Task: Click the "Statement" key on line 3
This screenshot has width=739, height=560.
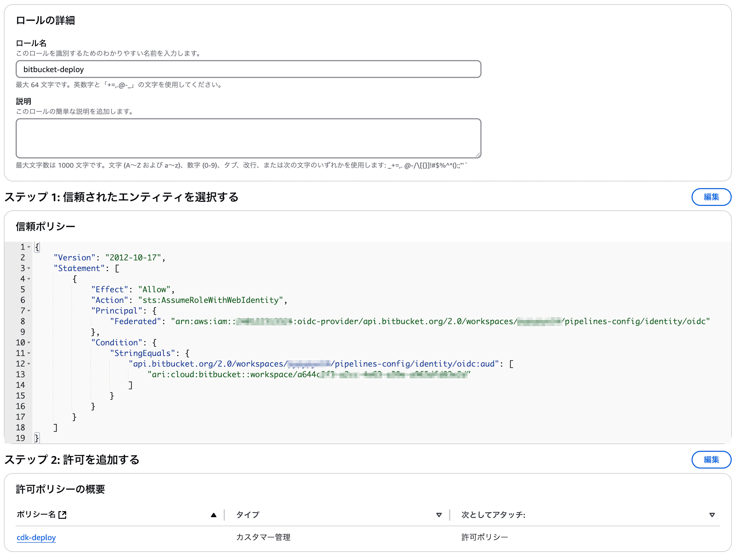Action: click(79, 268)
